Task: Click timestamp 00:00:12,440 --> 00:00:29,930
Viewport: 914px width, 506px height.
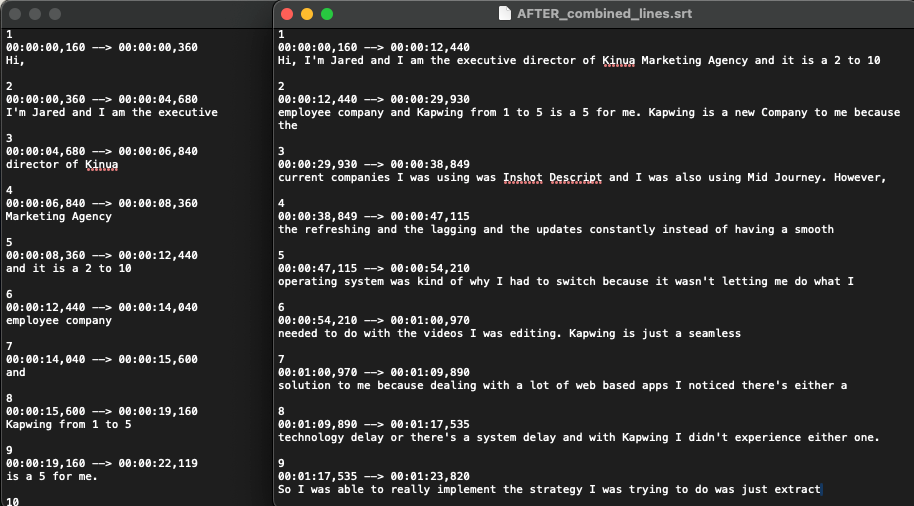Action: (374, 99)
